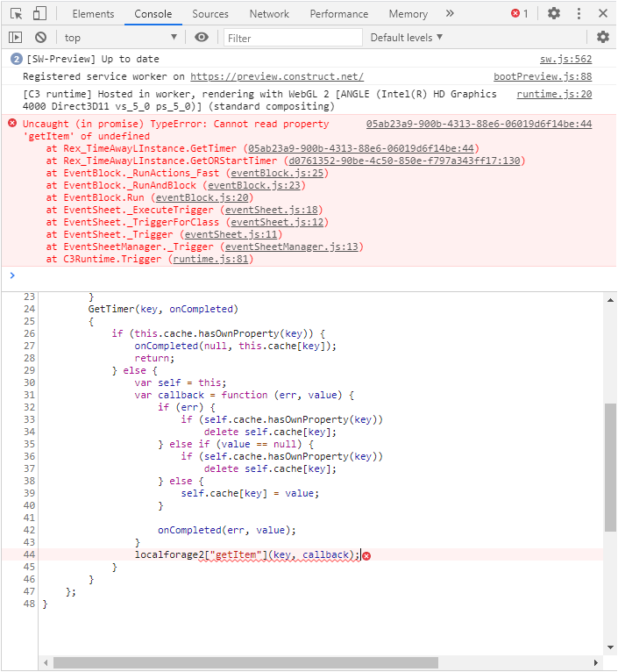Open the top-right 05ab23a9...:44 error source link
Image resolution: width=618 pixels, height=672 pixels.
click(479, 124)
